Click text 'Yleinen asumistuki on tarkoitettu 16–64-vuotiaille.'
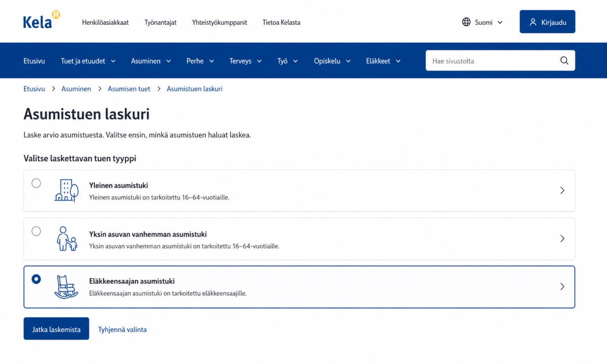607x364 pixels. tap(159, 197)
